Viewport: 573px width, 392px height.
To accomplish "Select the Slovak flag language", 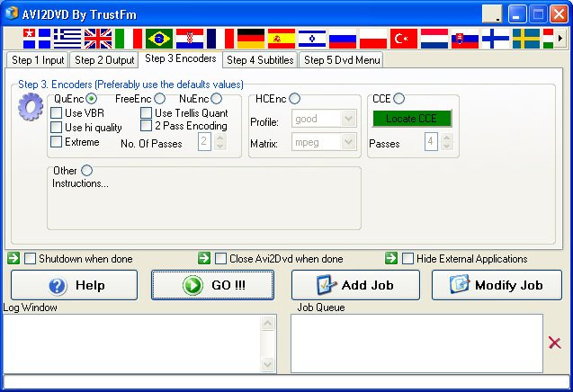I will pyautogui.click(x=465, y=39).
